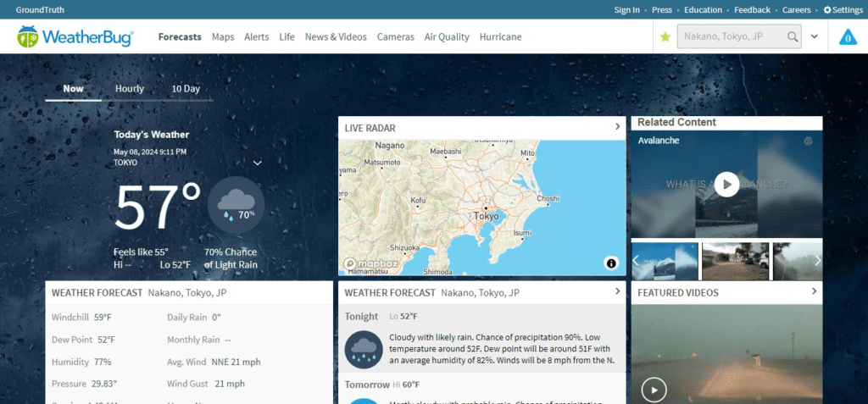Image resolution: width=868 pixels, height=404 pixels.
Task: Switch to the 10 Day tab
Action: click(x=186, y=89)
